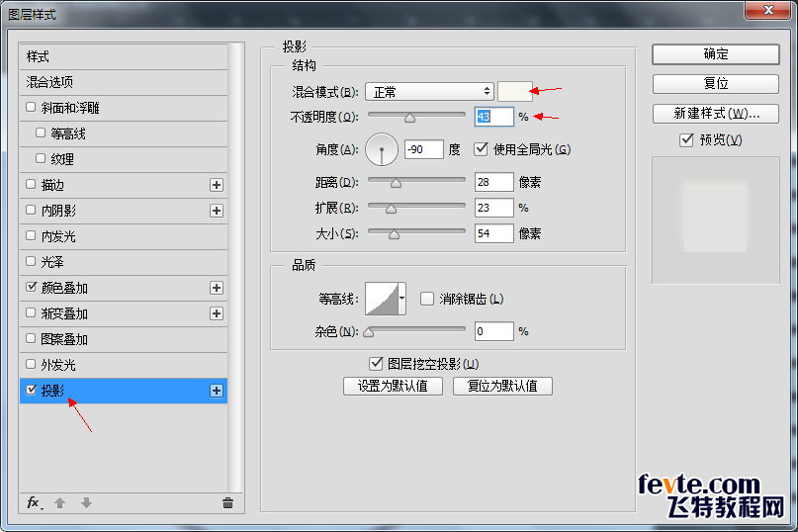Toggle 图层挖空投影 checkbox
The image size is (798, 532).
tap(376, 364)
